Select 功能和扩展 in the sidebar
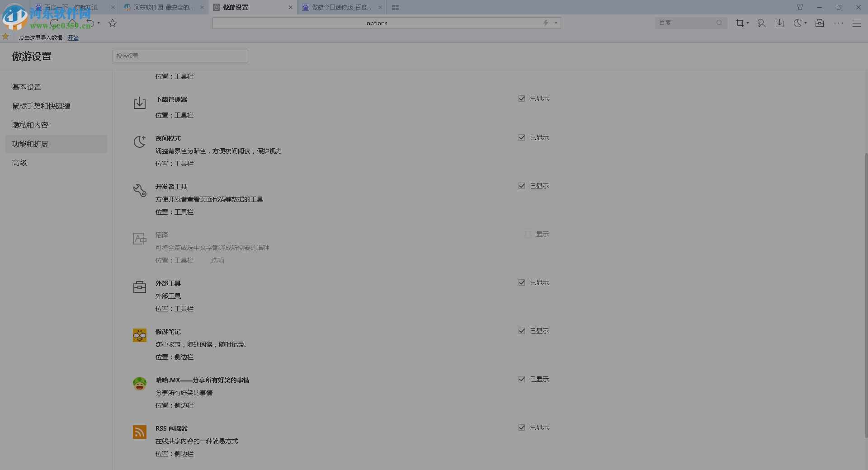Image resolution: width=868 pixels, height=470 pixels. coord(56,144)
